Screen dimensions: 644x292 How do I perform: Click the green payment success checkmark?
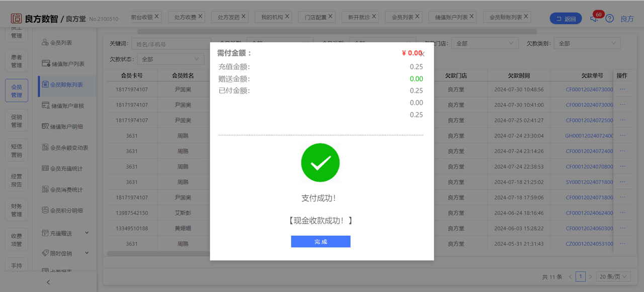(320, 163)
